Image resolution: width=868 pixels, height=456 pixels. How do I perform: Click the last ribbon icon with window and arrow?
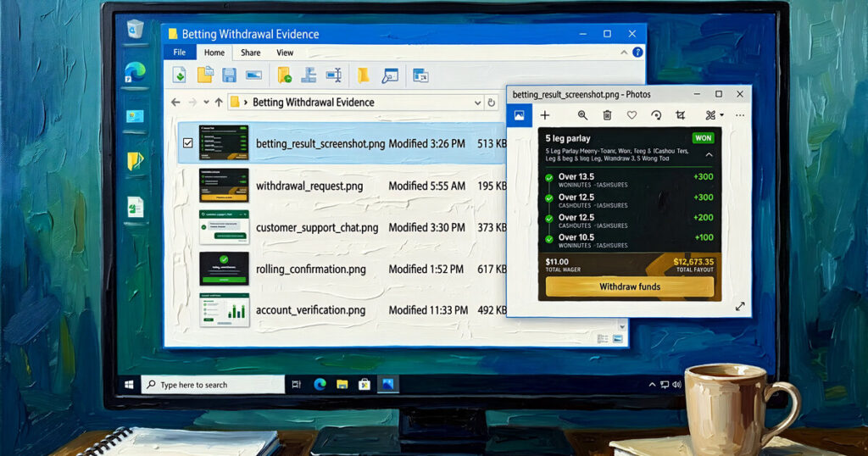click(x=420, y=75)
